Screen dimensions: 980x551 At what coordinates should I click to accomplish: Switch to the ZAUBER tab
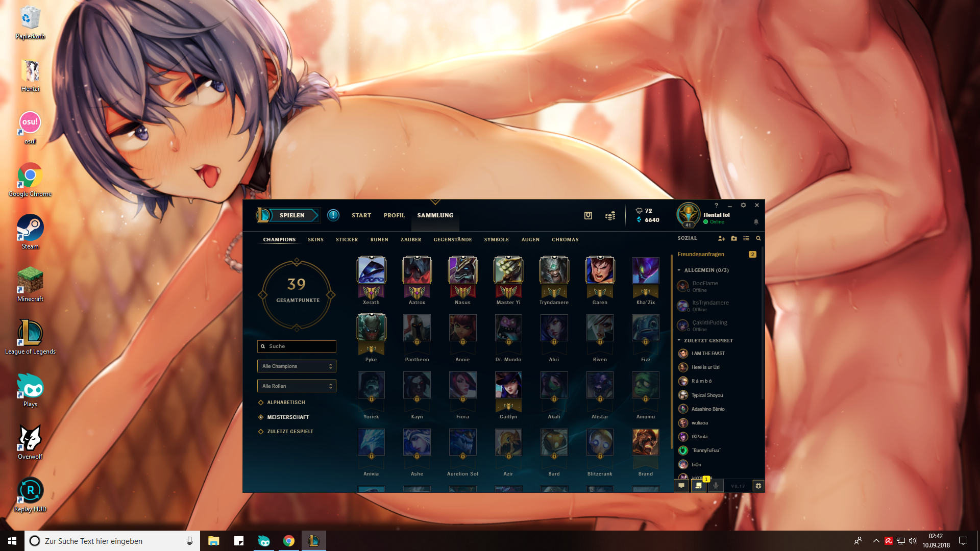411,240
